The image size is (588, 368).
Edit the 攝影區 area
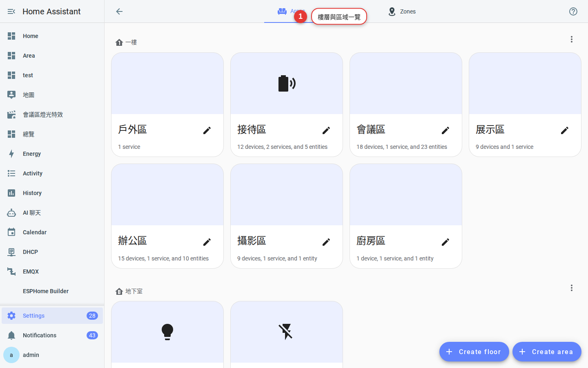point(326,242)
